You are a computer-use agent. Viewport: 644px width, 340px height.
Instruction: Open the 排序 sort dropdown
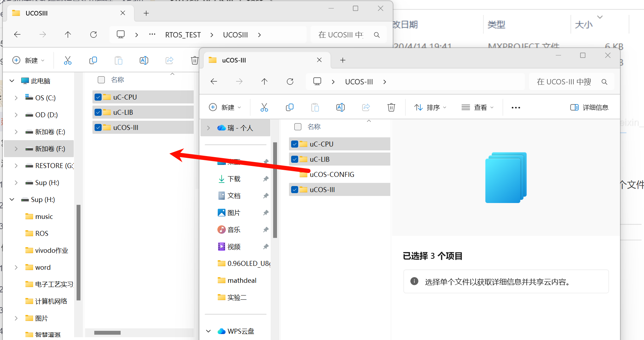(430, 107)
